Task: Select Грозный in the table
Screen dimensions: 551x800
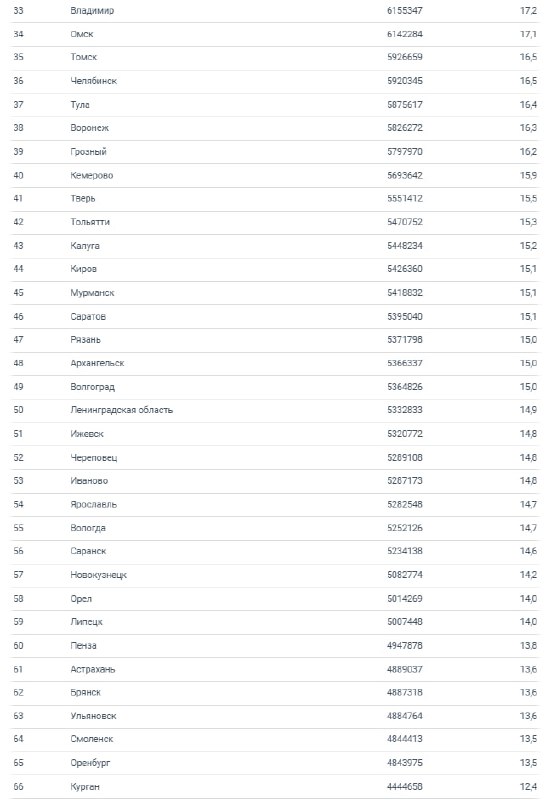Action: coord(88,152)
